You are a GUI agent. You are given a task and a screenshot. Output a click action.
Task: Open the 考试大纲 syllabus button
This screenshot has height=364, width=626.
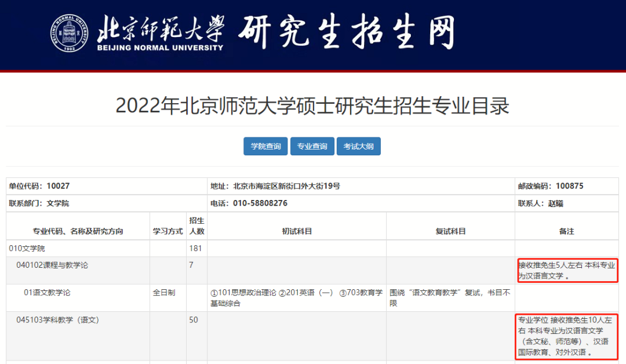coord(358,146)
